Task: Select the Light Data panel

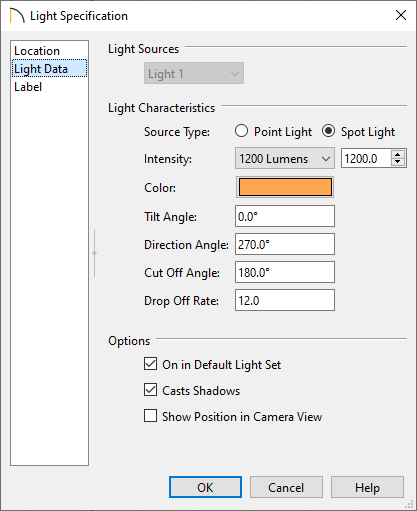Action: 49,69
